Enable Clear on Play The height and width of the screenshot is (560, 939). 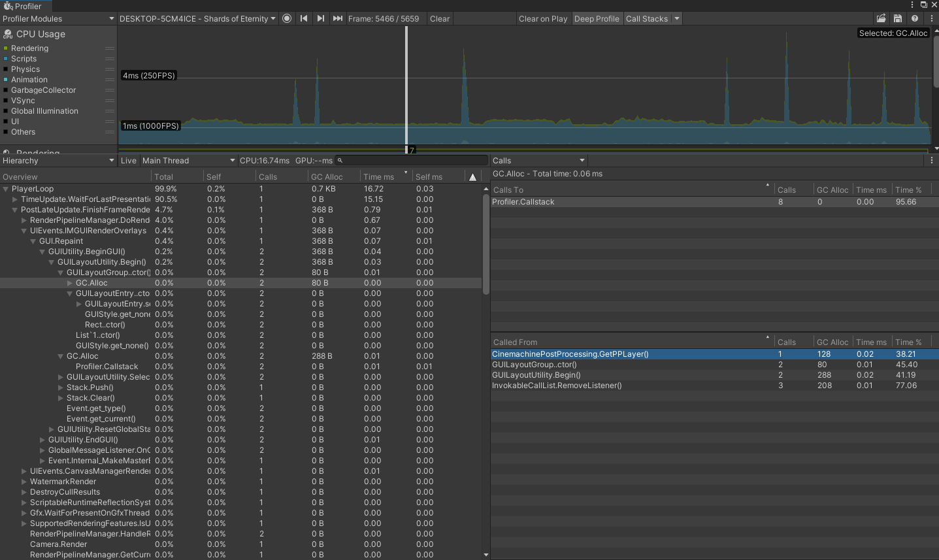coord(543,18)
